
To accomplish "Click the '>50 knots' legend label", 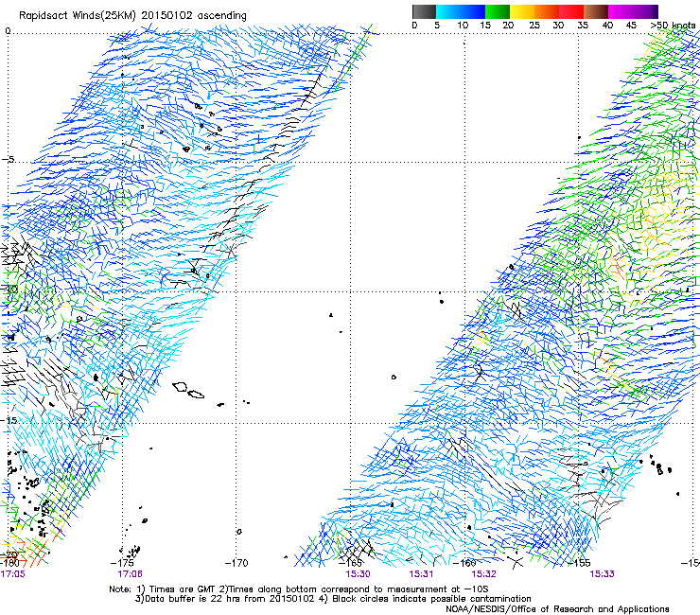I will (673, 26).
